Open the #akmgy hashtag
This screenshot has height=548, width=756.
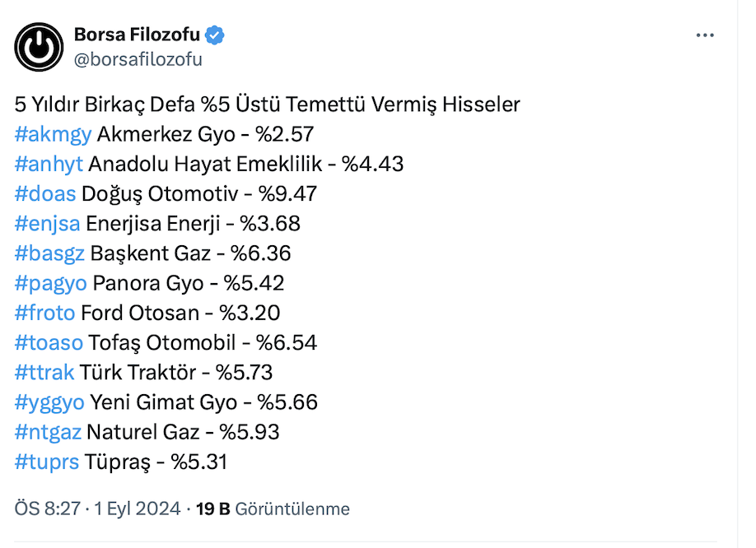53,134
